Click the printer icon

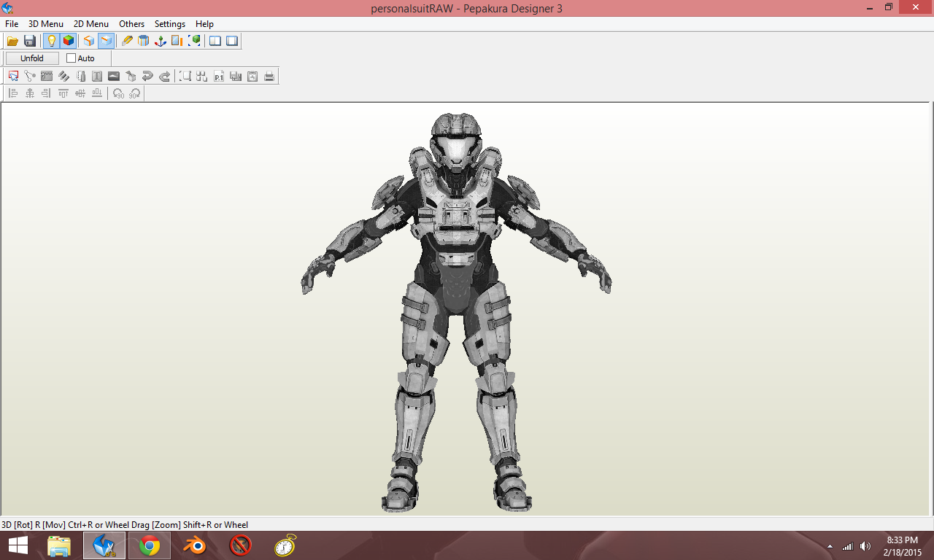click(x=269, y=76)
